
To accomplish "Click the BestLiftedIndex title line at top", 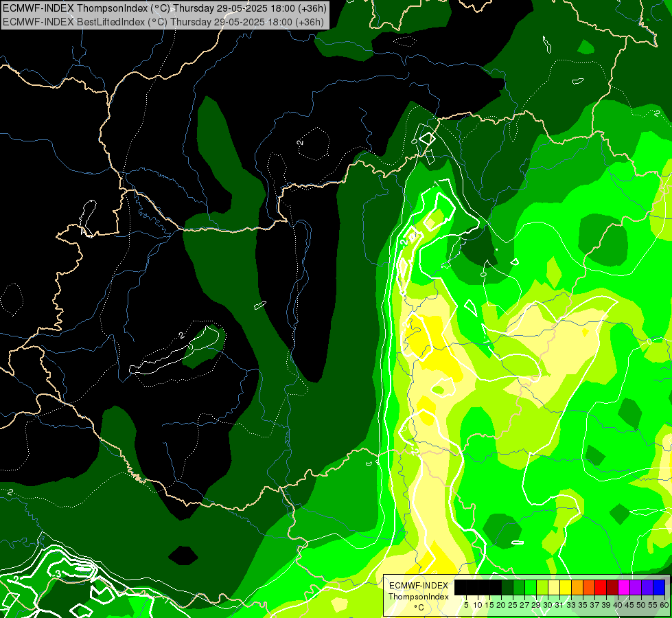I will click(x=163, y=21).
